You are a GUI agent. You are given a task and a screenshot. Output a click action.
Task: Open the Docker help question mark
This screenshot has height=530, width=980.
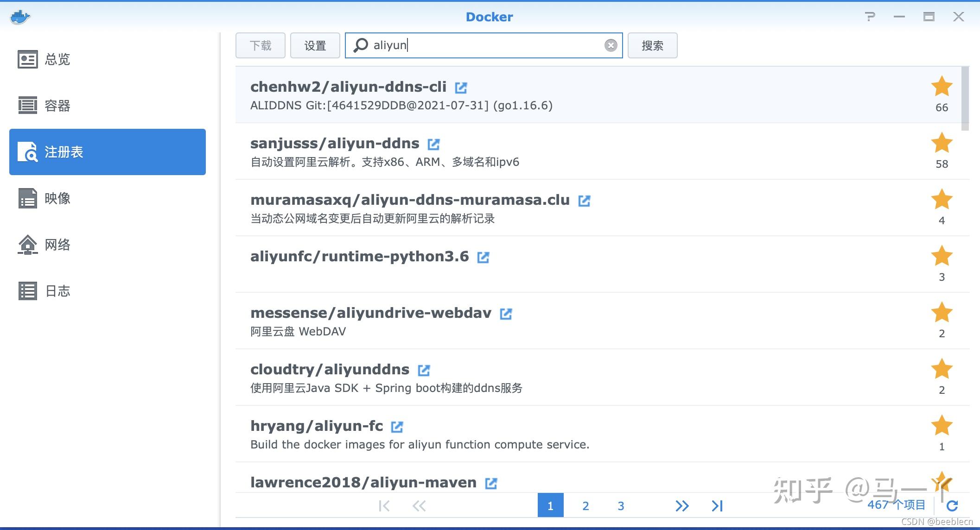(x=870, y=17)
